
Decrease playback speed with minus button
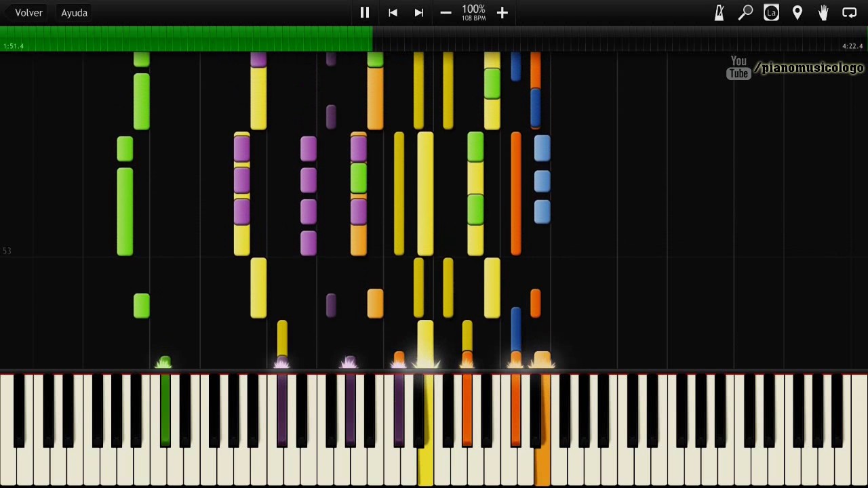446,12
